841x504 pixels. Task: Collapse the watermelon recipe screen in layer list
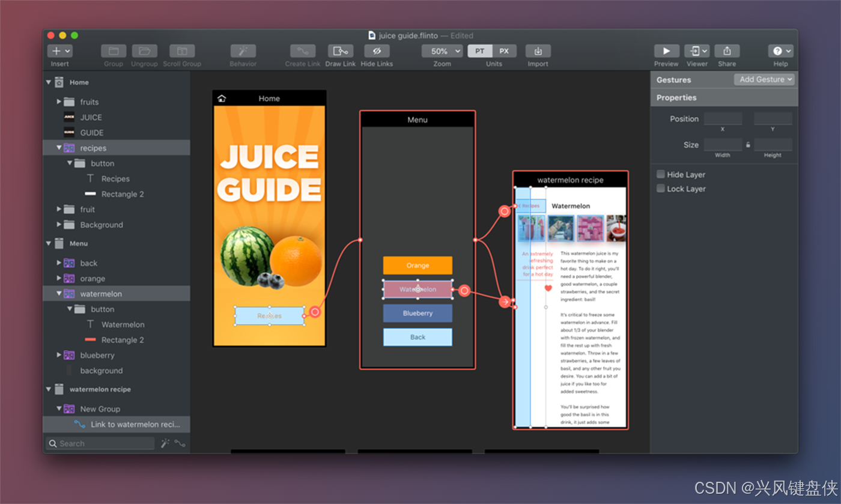(49, 389)
